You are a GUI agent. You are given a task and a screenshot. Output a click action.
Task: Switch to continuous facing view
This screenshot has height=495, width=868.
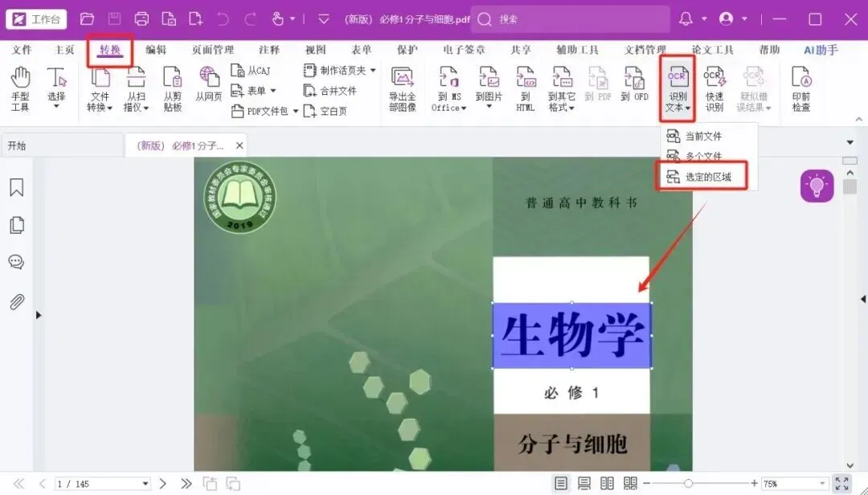631,484
